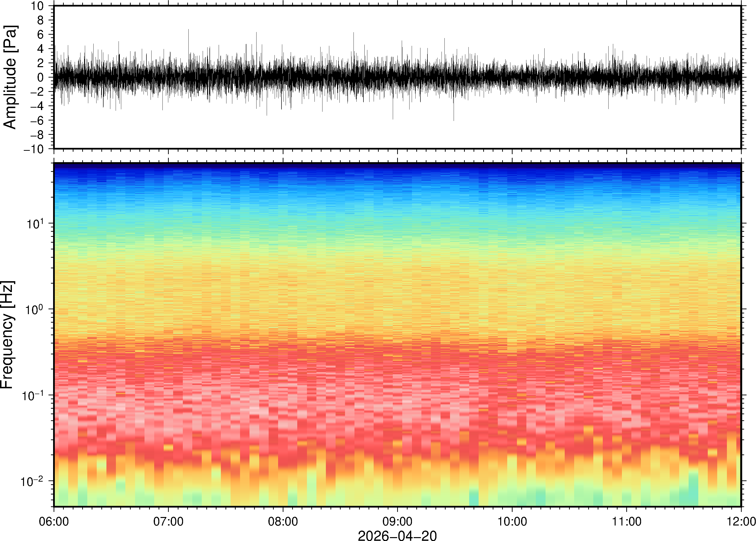
Task: Click the 10¹ frequency tick label
Action: tap(35, 223)
